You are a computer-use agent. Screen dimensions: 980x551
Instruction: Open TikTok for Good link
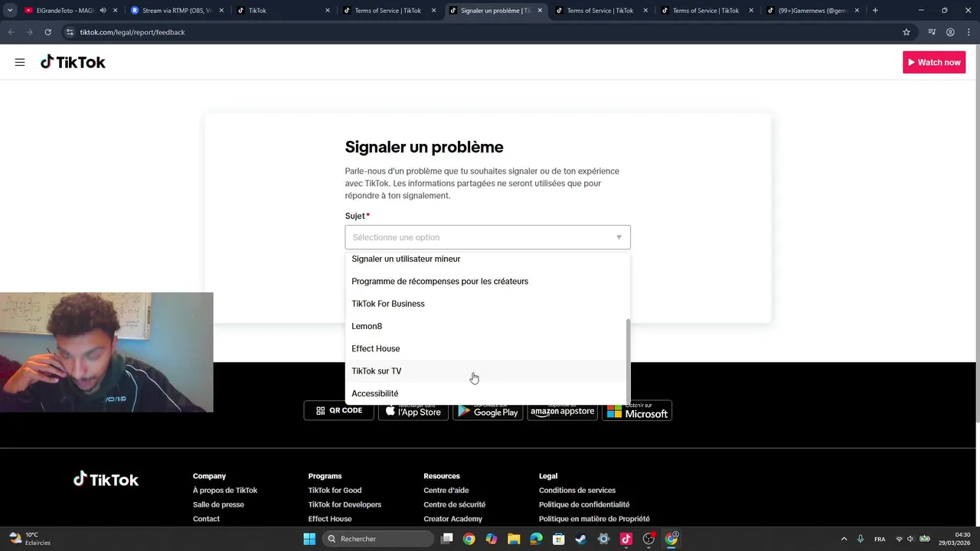tap(335, 491)
